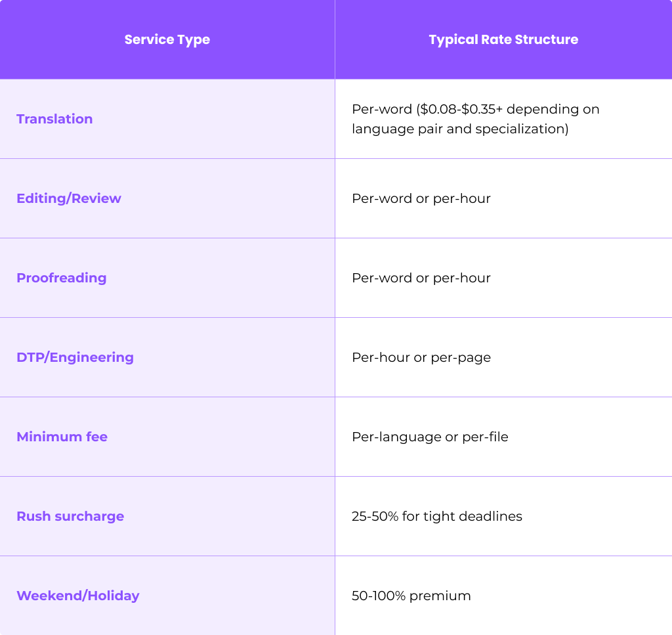The height and width of the screenshot is (635, 672).
Task: Click the word 'Type' in the header
Action: 194,40
